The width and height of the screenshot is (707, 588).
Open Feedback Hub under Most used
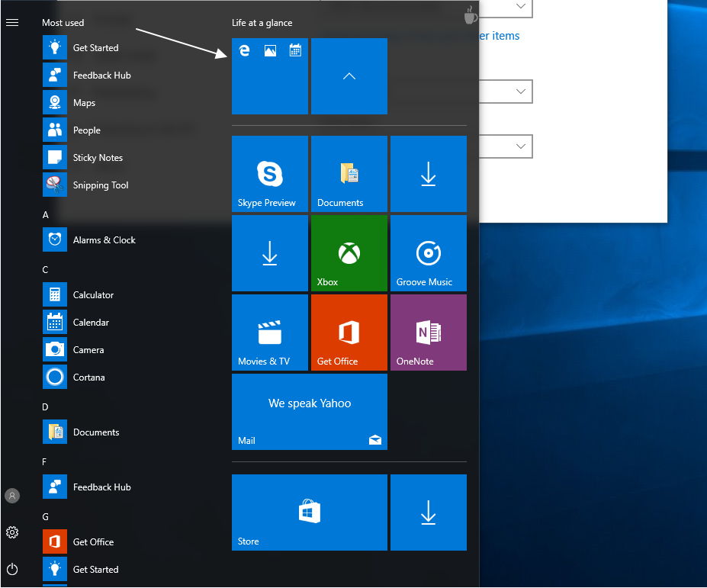coord(87,76)
